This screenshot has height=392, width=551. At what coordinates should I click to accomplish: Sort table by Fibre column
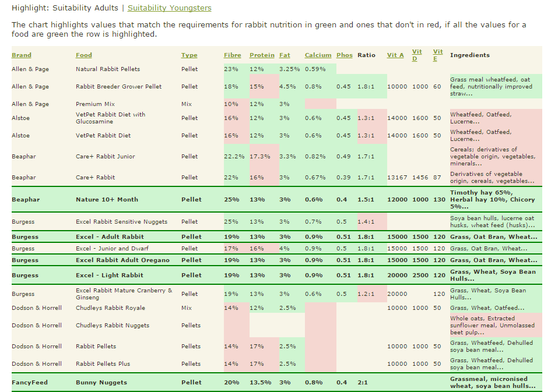(232, 55)
